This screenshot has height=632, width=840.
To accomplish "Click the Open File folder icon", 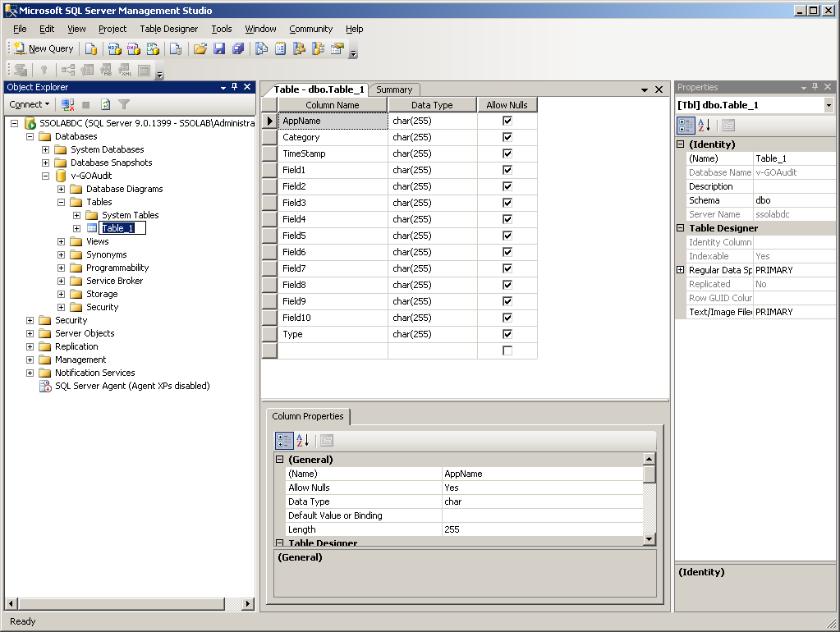I will point(200,48).
